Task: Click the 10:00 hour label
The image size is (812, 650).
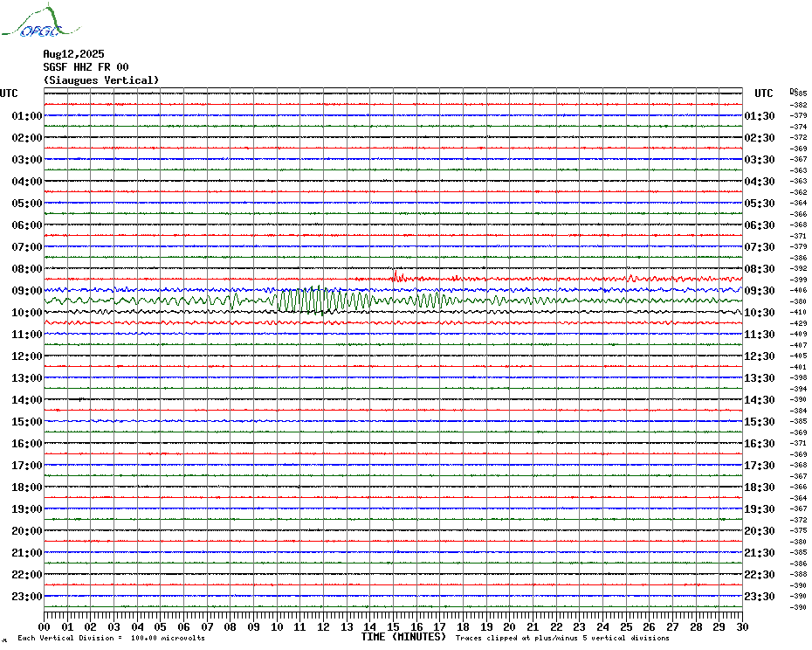Action: (x=27, y=313)
